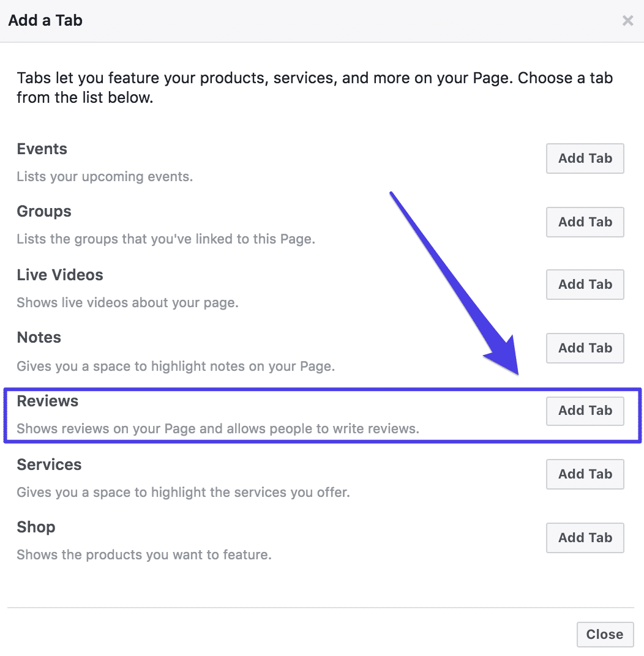Screen dimensions: 644x656
Task: Add the Services tab
Action: [x=584, y=474]
